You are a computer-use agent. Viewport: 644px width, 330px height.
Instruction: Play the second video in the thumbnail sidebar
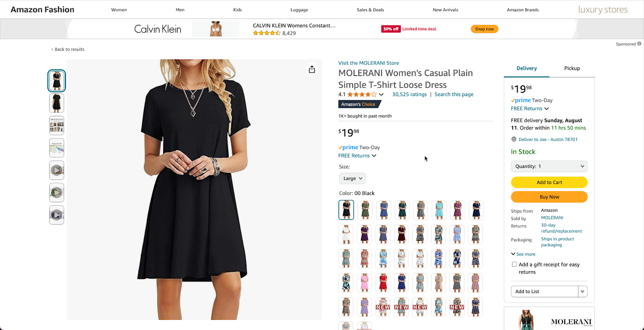56,192
